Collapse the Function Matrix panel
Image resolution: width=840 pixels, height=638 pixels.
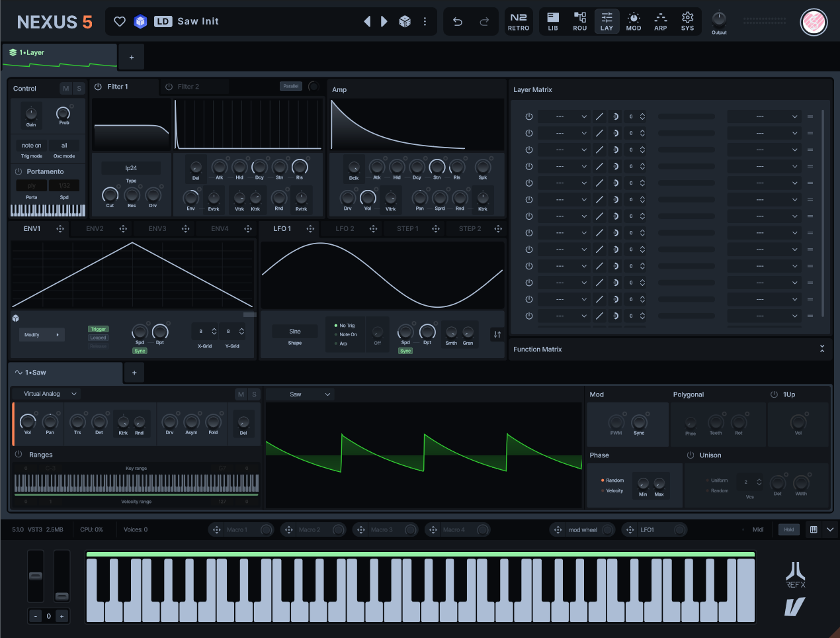click(822, 347)
